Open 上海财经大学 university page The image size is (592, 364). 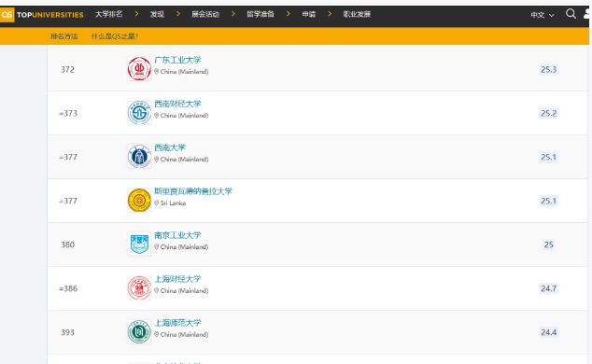177,279
